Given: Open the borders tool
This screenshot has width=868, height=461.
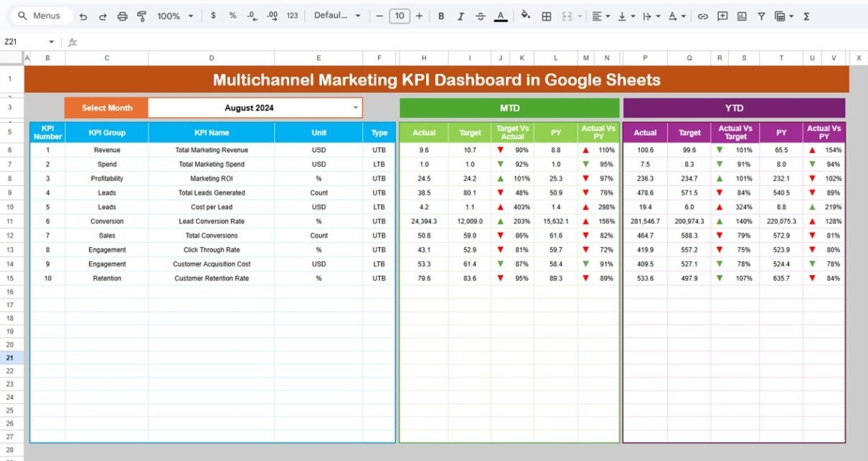Looking at the screenshot, I should [x=547, y=16].
